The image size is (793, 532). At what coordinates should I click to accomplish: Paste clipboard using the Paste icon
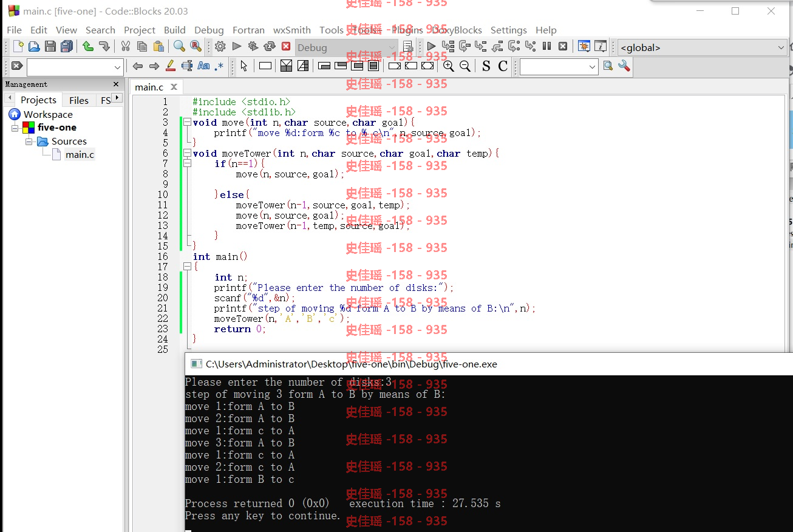tap(158, 46)
